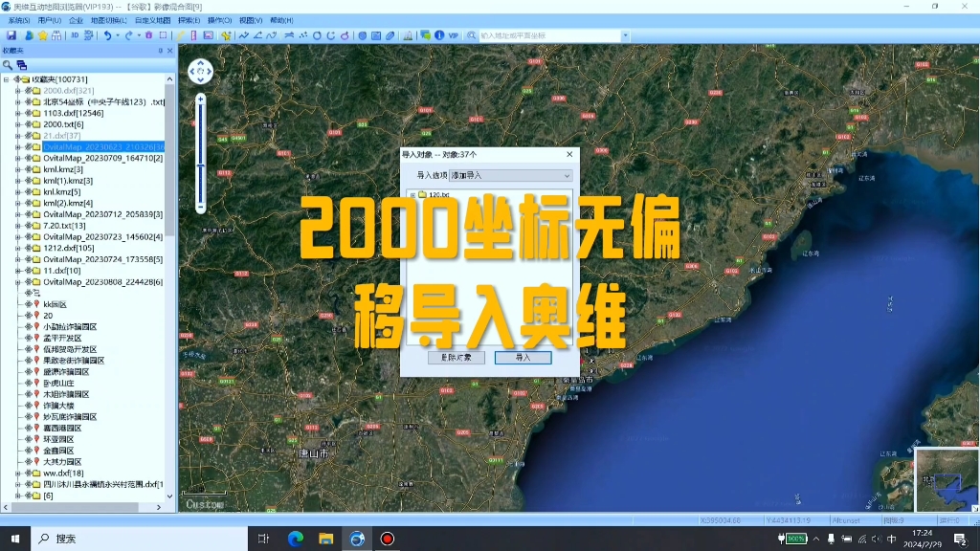This screenshot has width=980, height=551.
Task: Click the coordinate search input field
Action: coord(555,36)
